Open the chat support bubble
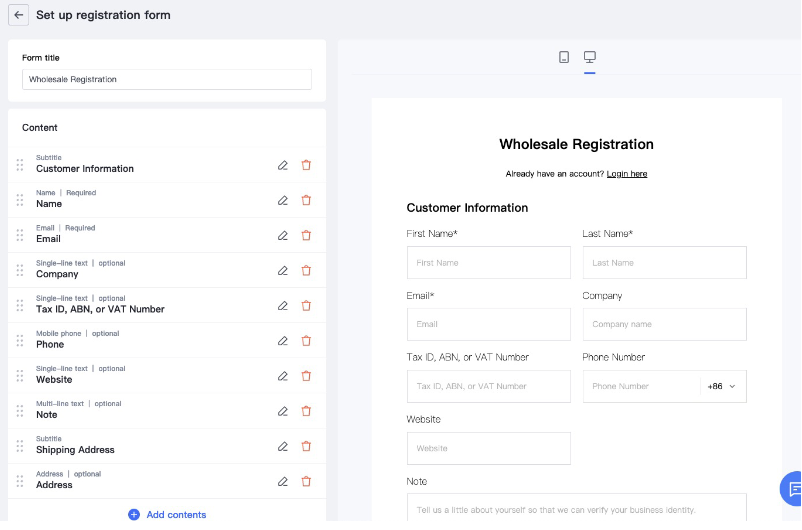This screenshot has height=530, width=802. 792,488
